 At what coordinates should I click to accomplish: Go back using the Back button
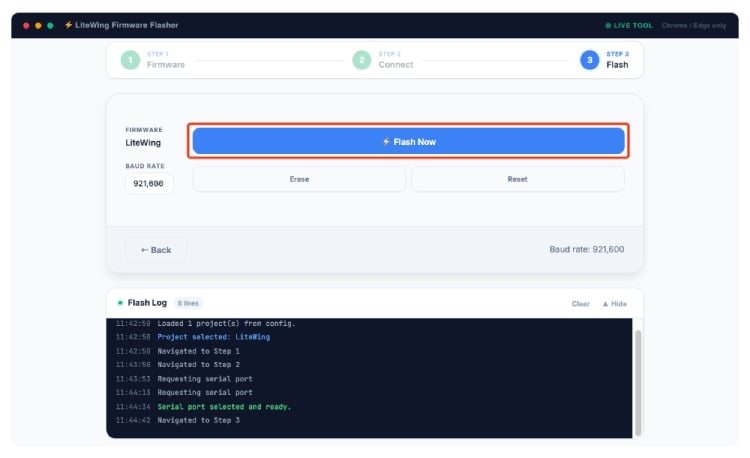click(155, 249)
